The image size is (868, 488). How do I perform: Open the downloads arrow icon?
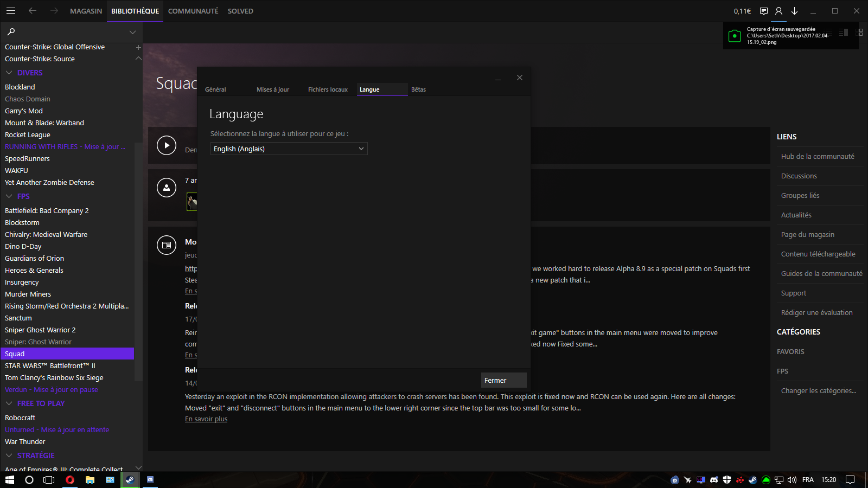pyautogui.click(x=795, y=11)
